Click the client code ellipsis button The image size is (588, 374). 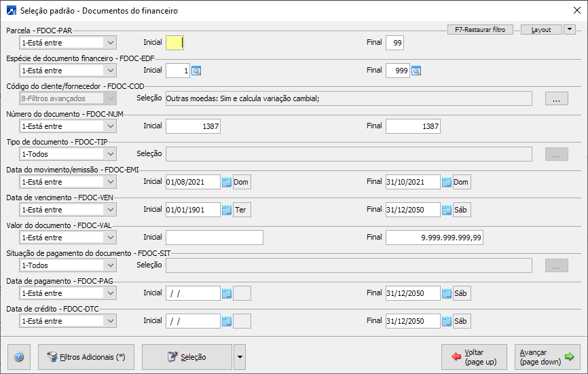point(556,99)
